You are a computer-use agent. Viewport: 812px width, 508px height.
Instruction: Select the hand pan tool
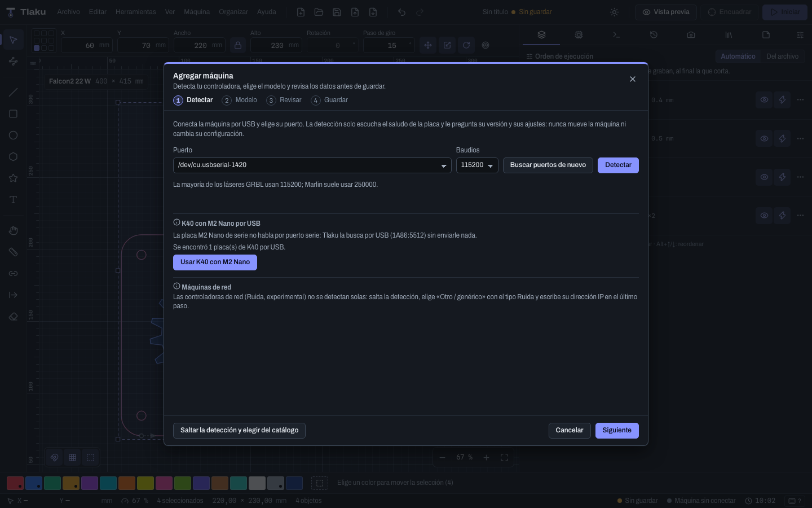[x=13, y=230]
